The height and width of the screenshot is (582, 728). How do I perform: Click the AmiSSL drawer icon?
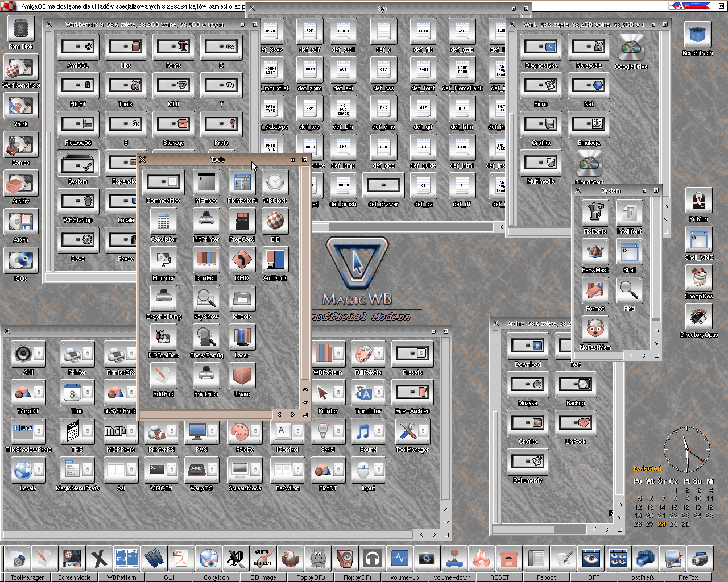click(78, 47)
